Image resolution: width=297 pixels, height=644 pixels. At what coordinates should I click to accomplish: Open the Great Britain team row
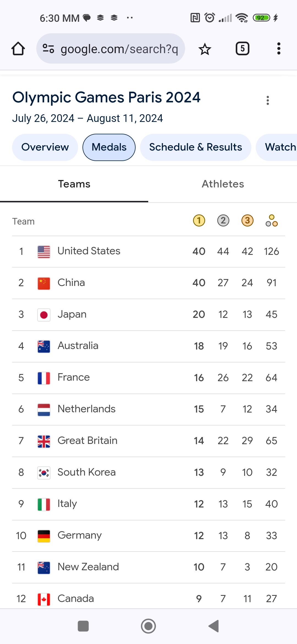pos(148,441)
